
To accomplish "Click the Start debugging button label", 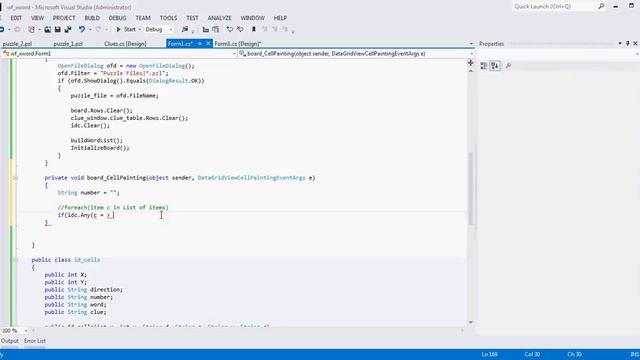I will coord(130,29).
